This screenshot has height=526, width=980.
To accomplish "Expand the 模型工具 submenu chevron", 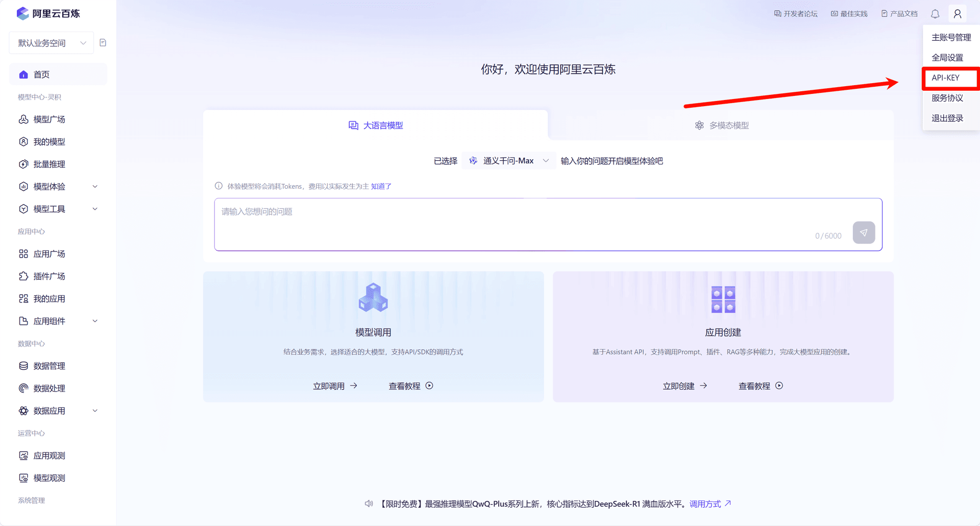I will point(95,209).
